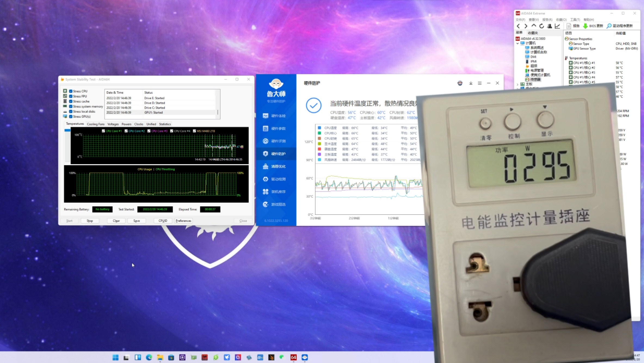Toggle the Stress system memory checkbox

71,106
